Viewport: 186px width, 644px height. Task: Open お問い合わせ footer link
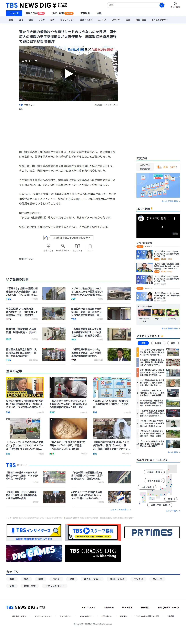click(x=106, y=616)
